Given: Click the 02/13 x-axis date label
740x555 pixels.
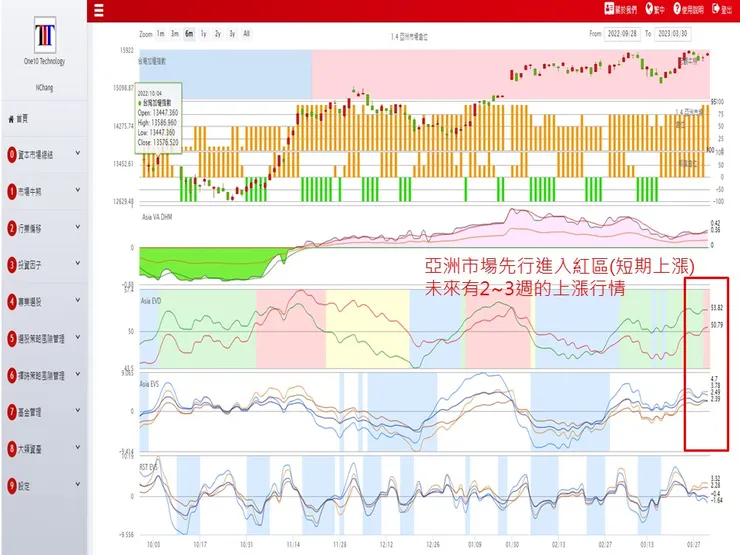Looking at the screenshot, I should [558, 545].
